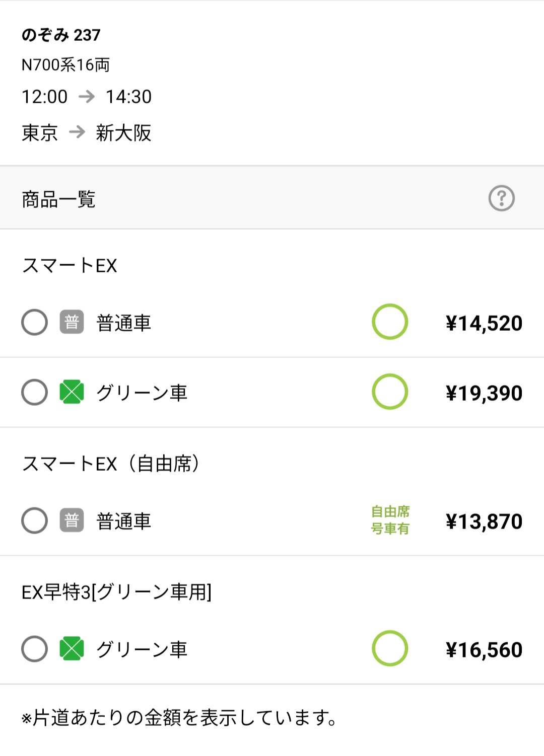This screenshot has height=756, width=544.
Task: Click the のぞみ 237 train title
Action: [61, 35]
